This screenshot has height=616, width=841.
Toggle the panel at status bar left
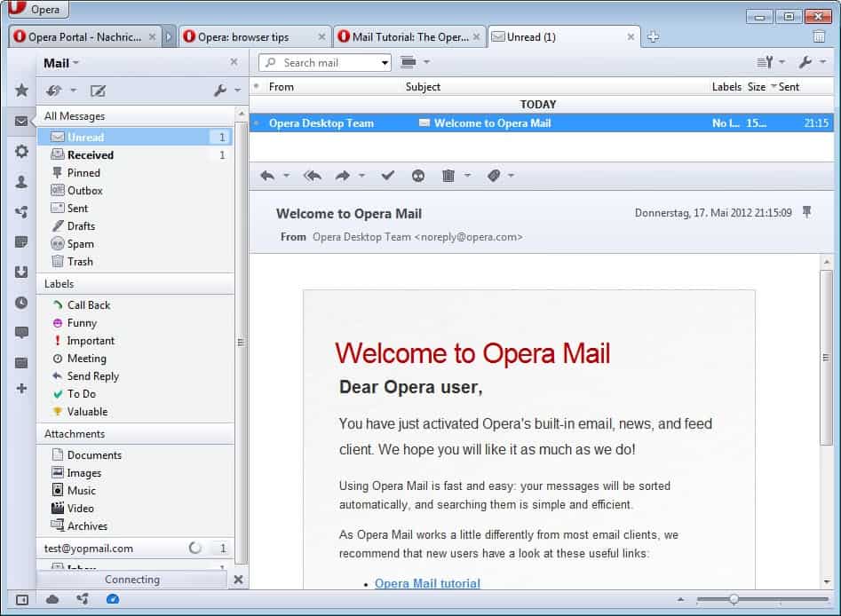point(22,599)
